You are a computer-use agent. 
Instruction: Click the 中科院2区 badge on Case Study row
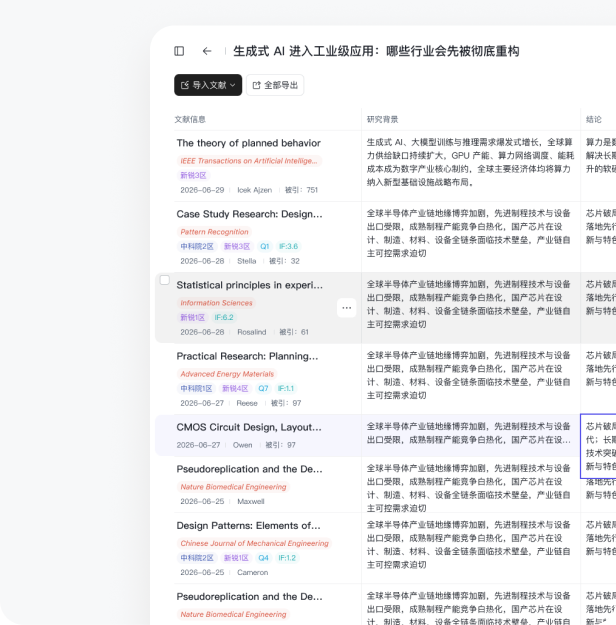(197, 246)
